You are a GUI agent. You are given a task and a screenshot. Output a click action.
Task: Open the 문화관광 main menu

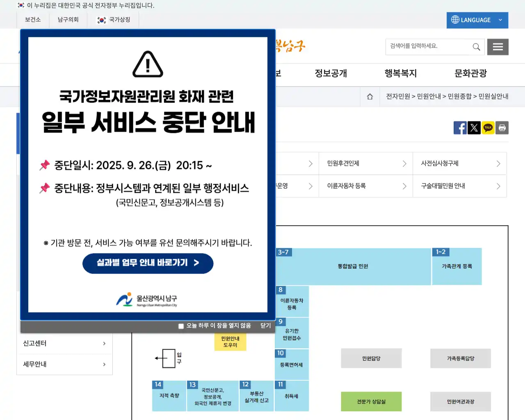(x=471, y=73)
